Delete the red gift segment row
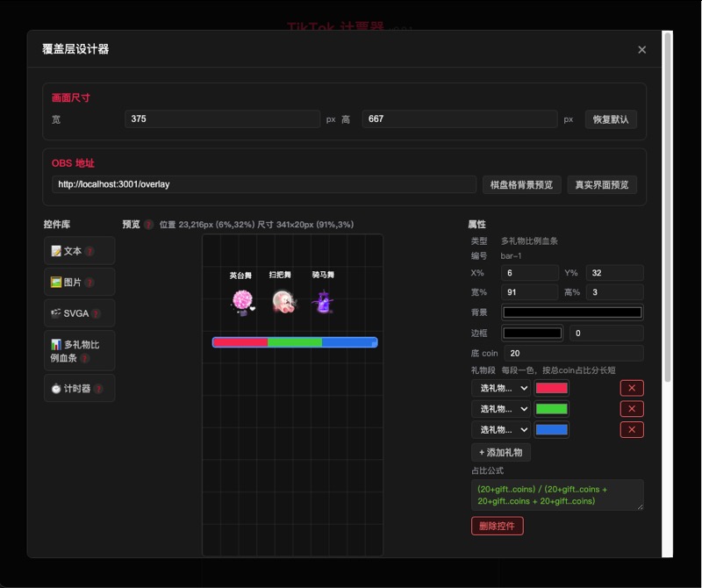The image size is (702, 588). click(x=632, y=388)
